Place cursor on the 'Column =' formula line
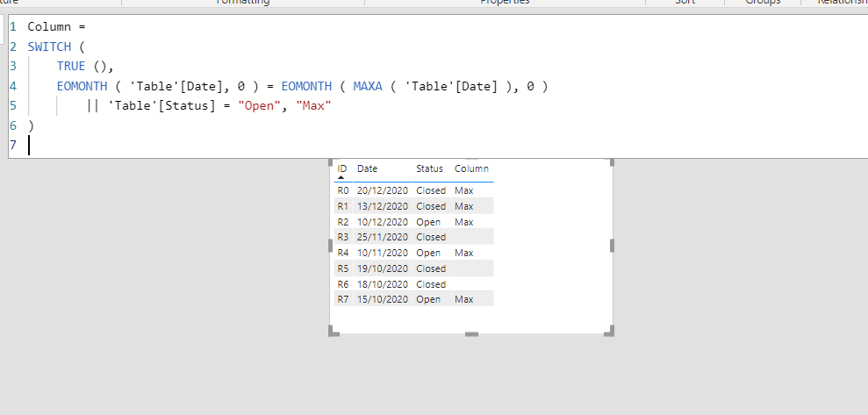868x415 pixels. pyautogui.click(x=56, y=26)
